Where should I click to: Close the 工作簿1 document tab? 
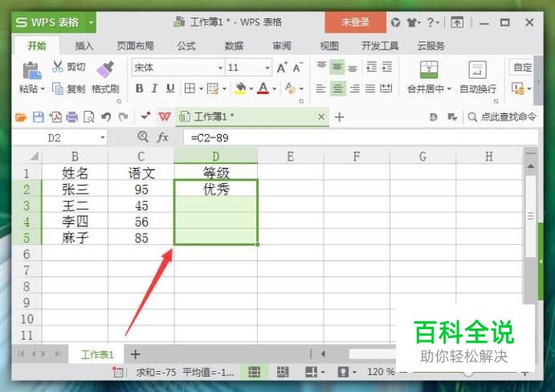[x=321, y=116]
